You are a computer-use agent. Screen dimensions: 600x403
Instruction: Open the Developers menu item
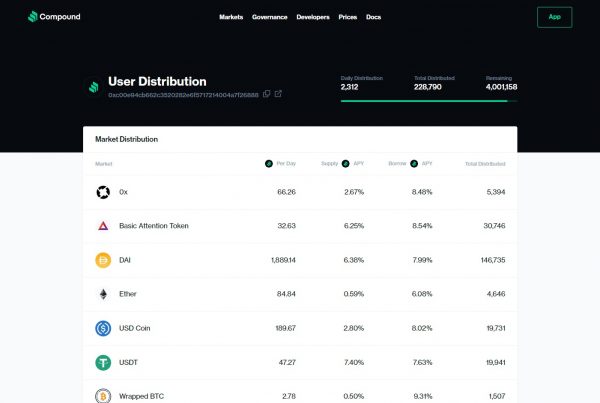313,17
